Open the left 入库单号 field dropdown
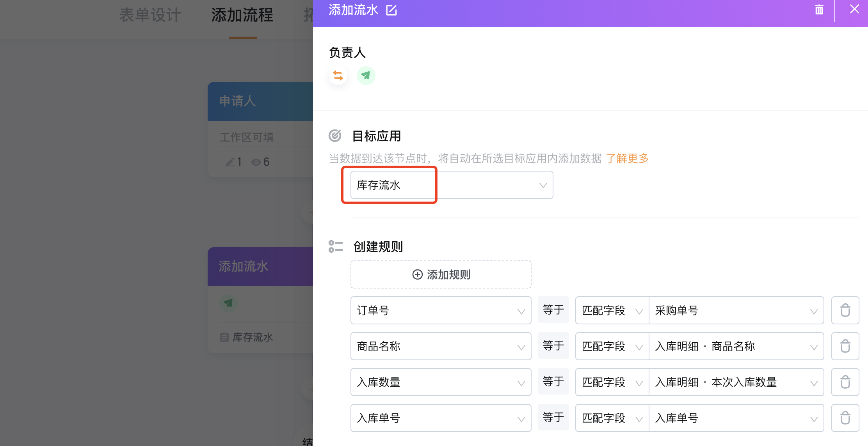 441,418
